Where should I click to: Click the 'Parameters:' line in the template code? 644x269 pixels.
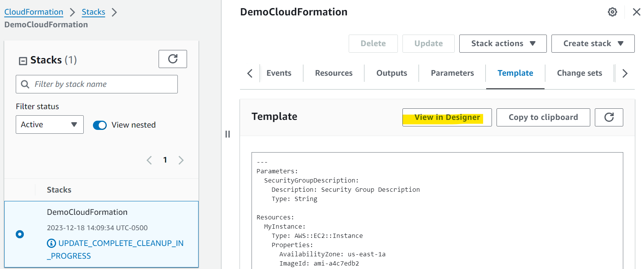pos(277,171)
